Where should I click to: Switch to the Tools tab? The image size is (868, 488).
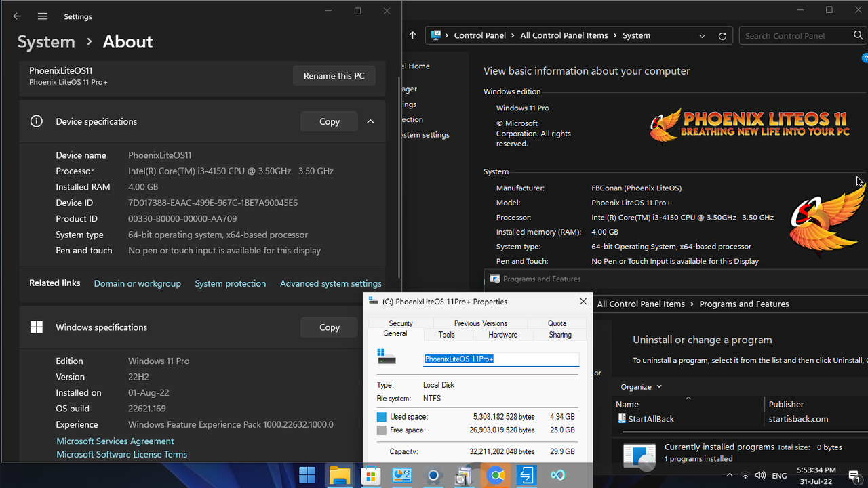click(x=447, y=335)
